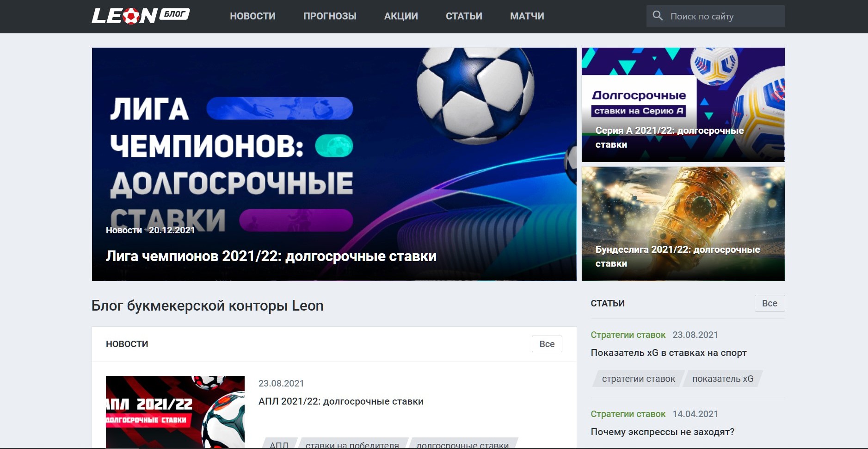Go to the Акции section
The height and width of the screenshot is (449, 868).
click(x=401, y=16)
